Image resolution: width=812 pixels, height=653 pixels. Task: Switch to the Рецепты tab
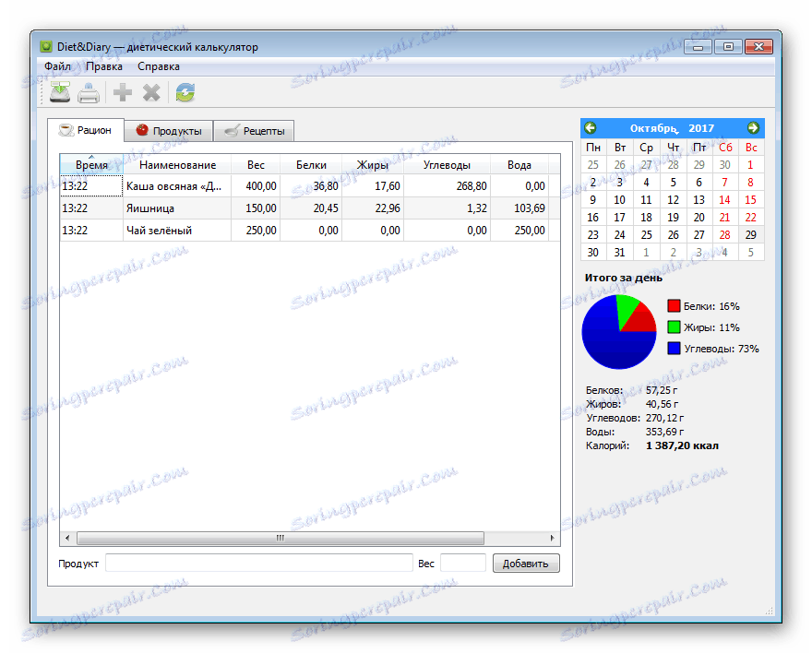[254, 131]
